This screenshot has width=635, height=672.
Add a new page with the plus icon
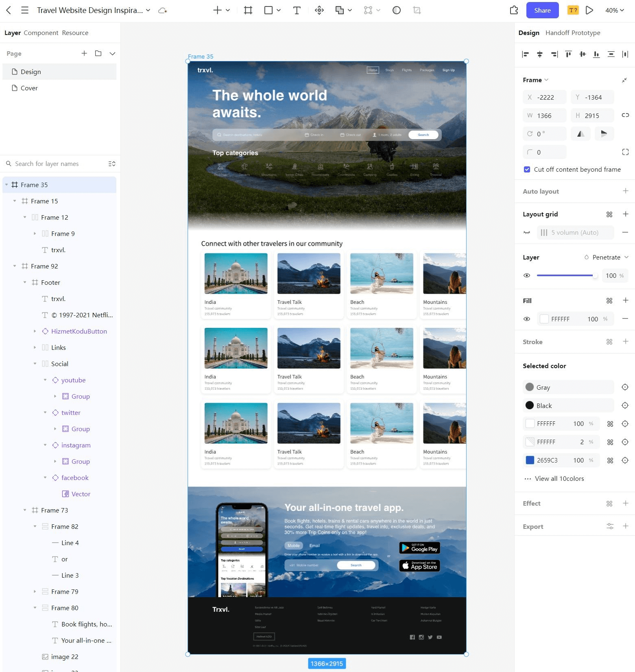84,53
